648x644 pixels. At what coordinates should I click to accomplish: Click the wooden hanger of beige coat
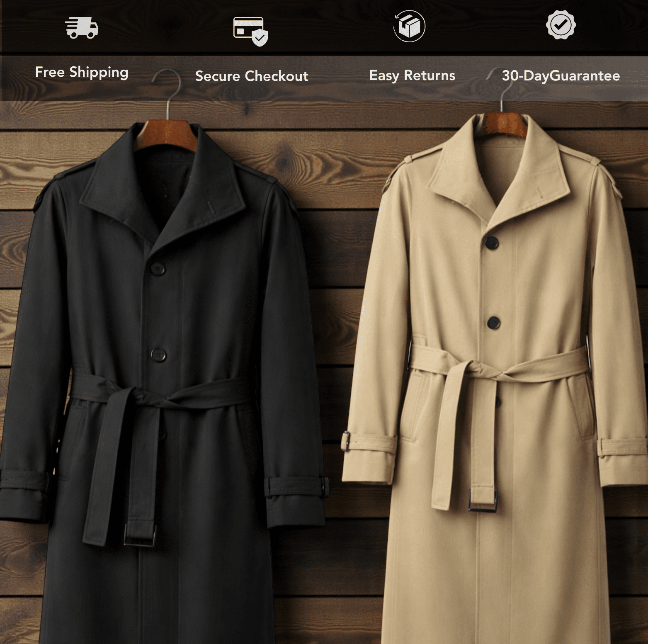tap(502, 124)
